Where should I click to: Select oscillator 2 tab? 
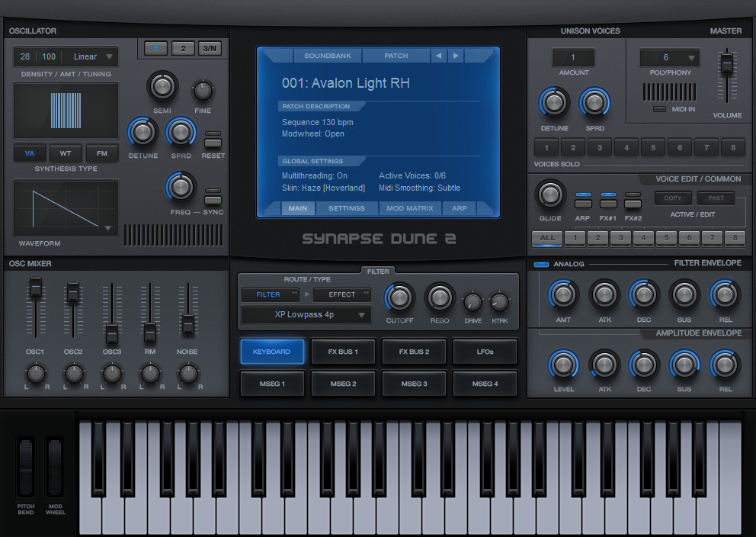pyautogui.click(x=183, y=48)
